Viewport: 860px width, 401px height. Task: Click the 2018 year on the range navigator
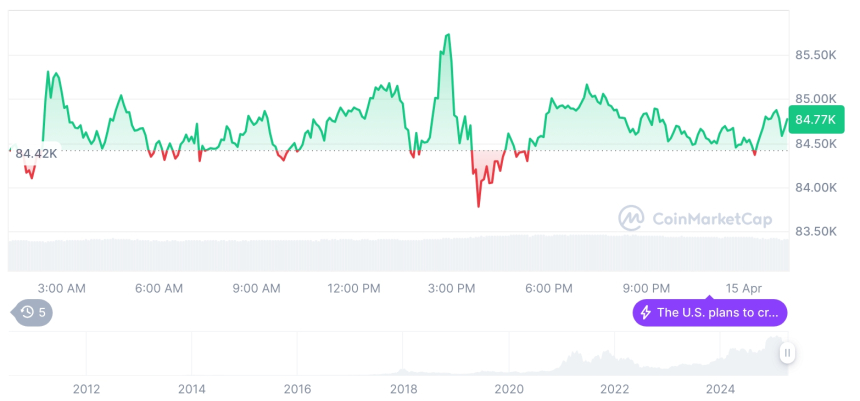tap(403, 389)
